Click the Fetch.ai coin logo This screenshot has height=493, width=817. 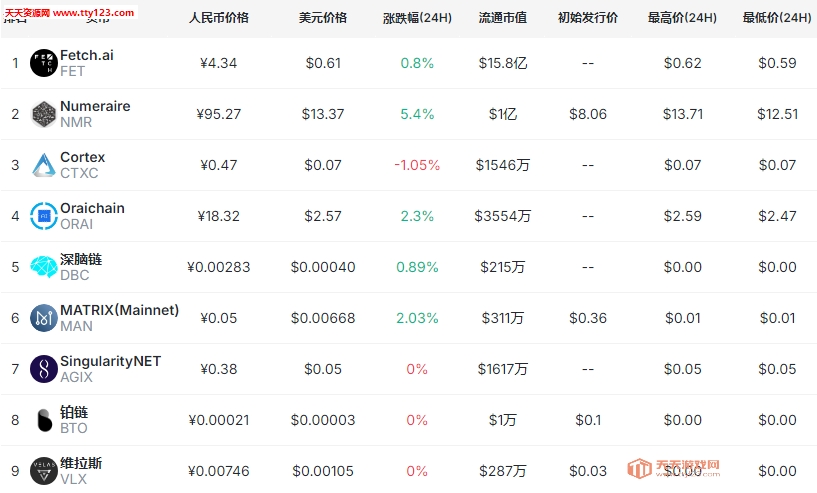44,63
